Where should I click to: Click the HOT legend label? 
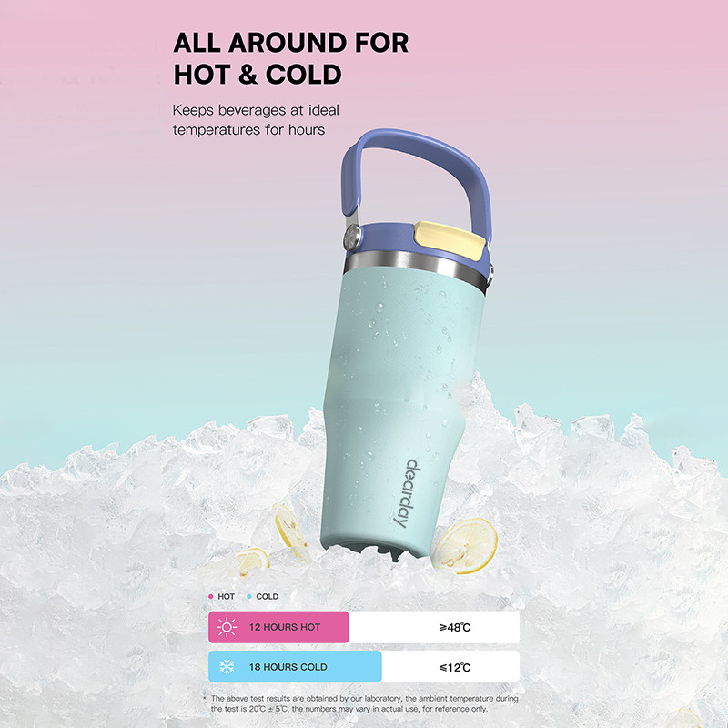(226, 597)
